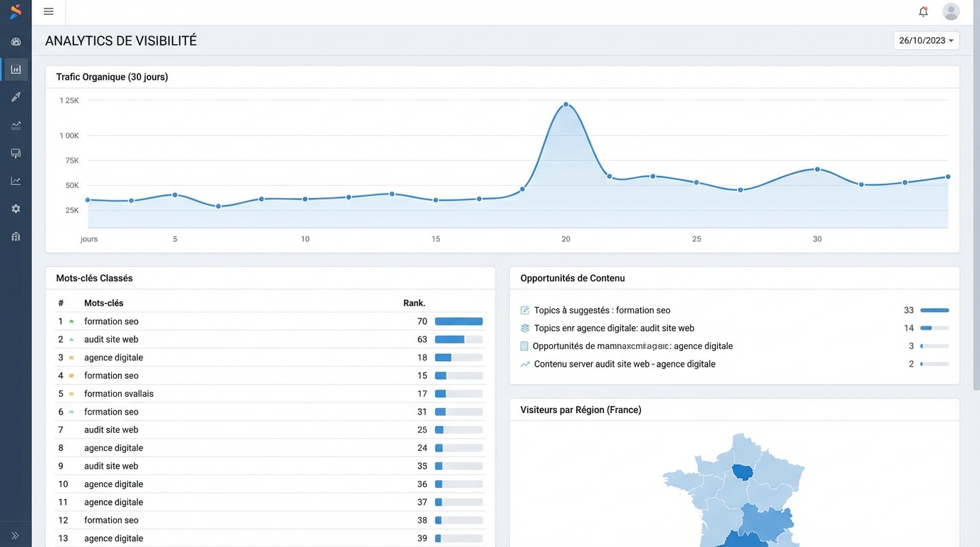
Task: Open the settings gear in sidebar
Action: (16, 208)
